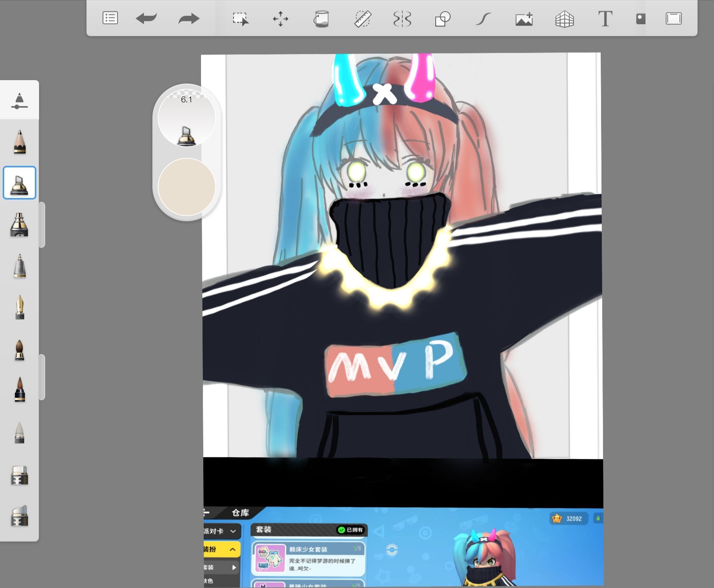
Task: Activate the transform move tool
Action: pos(281,18)
